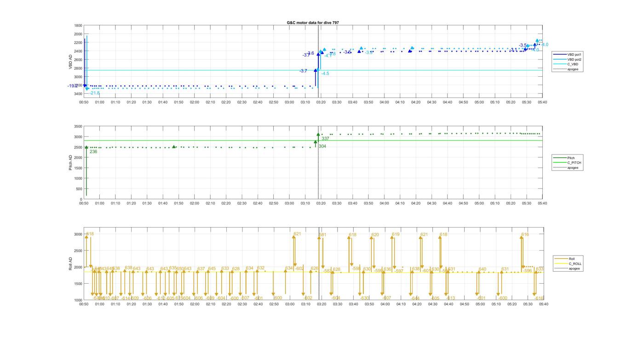This screenshot has width=644, height=337.
Task: Click the '1800' tick label on VBD axis
Action: pyautogui.click(x=78, y=26)
